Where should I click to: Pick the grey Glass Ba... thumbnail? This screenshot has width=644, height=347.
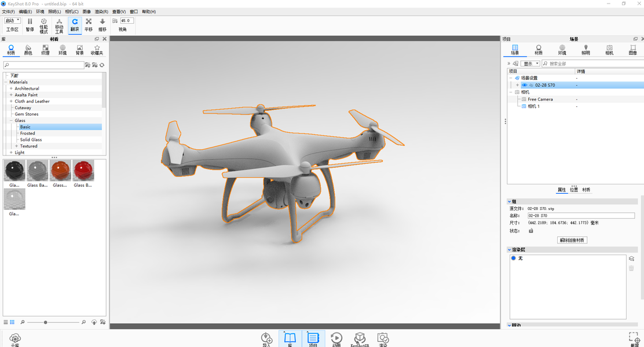click(38, 171)
